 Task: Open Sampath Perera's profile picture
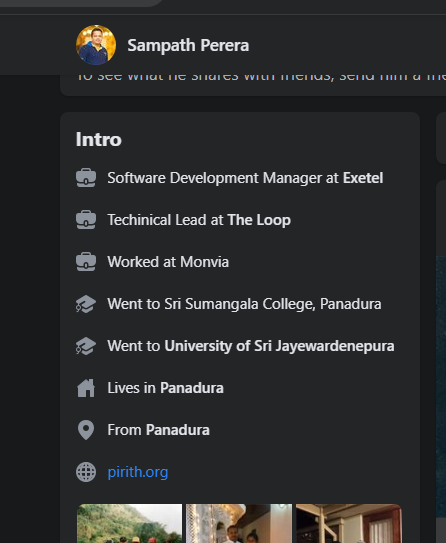[96, 45]
